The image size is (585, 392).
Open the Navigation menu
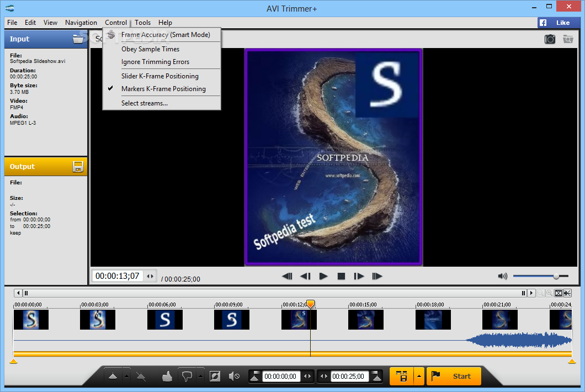click(81, 23)
